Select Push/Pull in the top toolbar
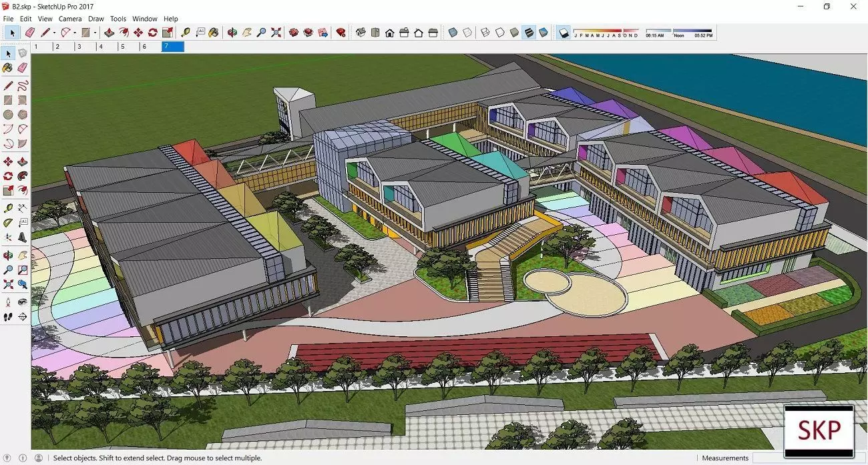Viewport: 868px width, 465px height. click(109, 32)
